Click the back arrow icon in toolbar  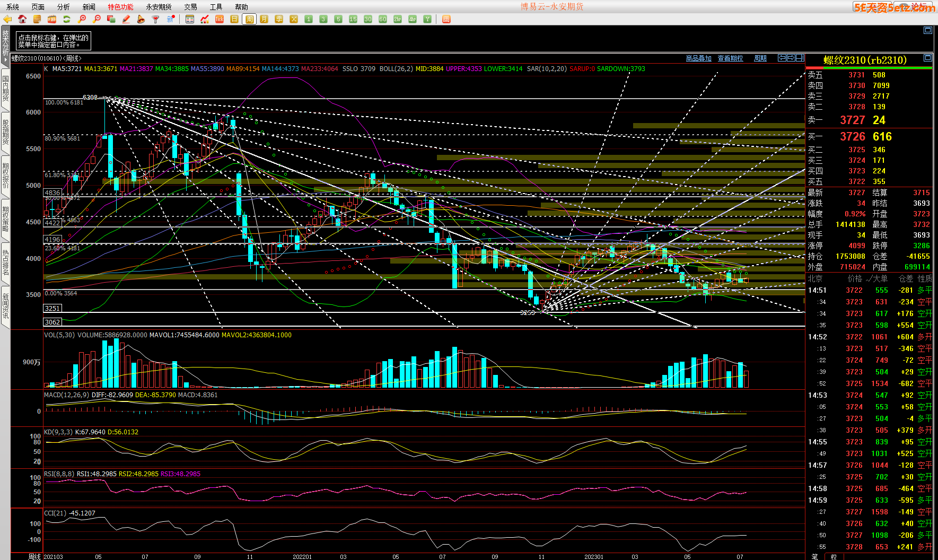coord(7,19)
